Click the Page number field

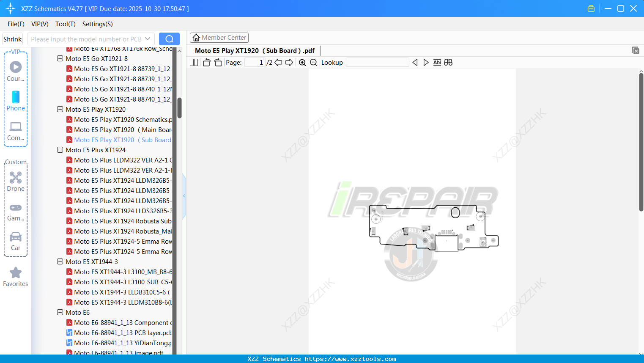tap(255, 63)
